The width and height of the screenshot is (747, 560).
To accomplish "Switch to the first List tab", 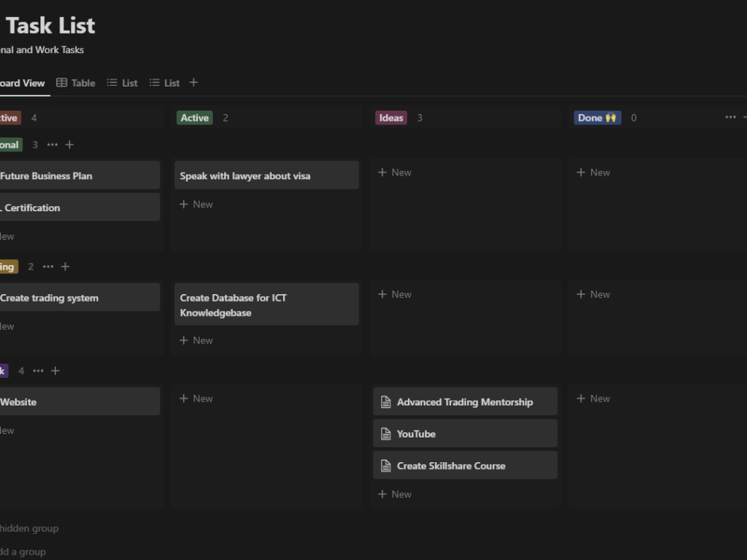I will tap(122, 82).
